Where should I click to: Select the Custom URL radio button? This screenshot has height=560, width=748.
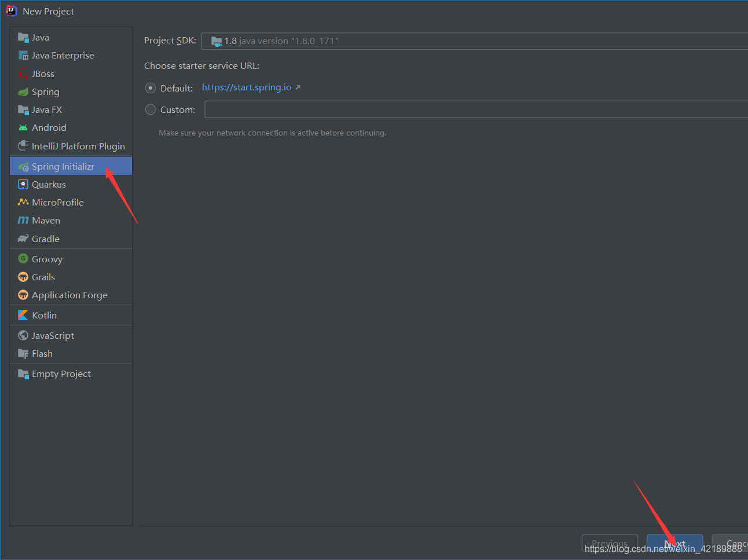151,109
